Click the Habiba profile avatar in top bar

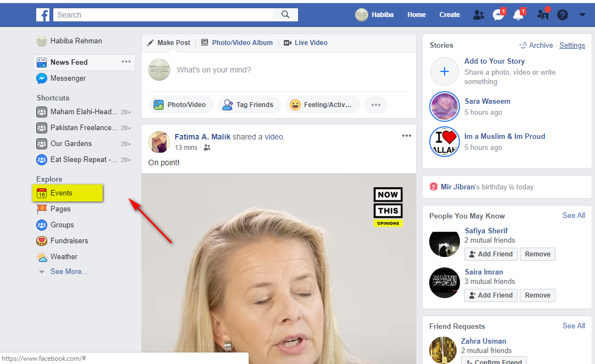coord(362,15)
